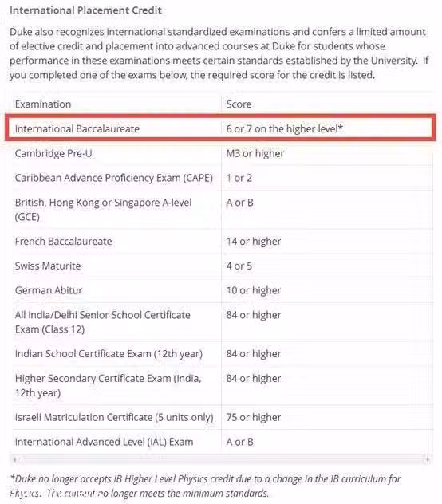
Task: Click the Caribbean Advance Proficiency Exam (CAPE) cell
Action: tap(114, 178)
